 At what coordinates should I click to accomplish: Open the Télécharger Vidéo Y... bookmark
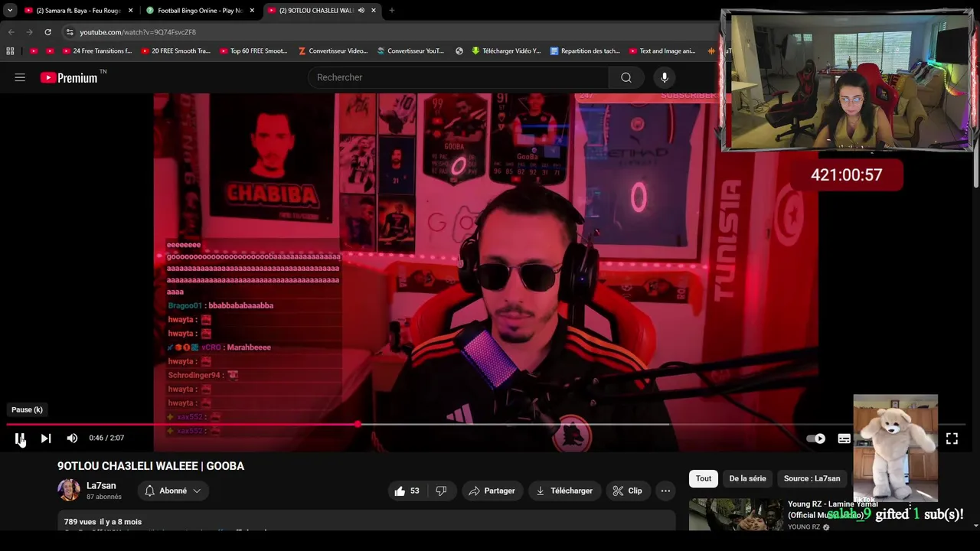click(506, 51)
